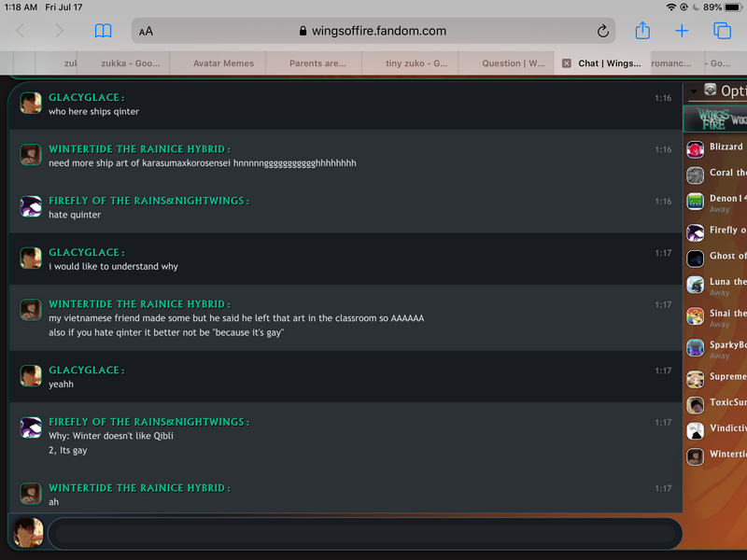747x560 pixels.
Task: Reload the page with the refresh icon
Action: tap(603, 31)
